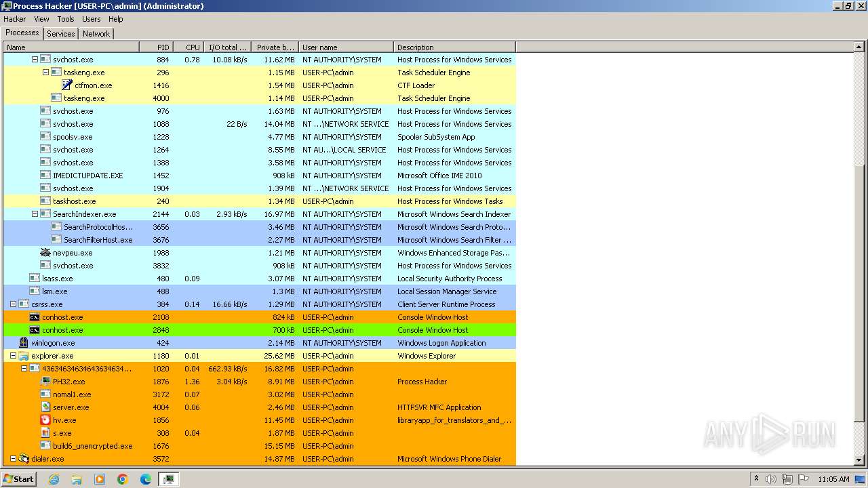Screen dimensions: 868x488
Task: Sort by the User name column header
Action: pyautogui.click(x=346, y=47)
